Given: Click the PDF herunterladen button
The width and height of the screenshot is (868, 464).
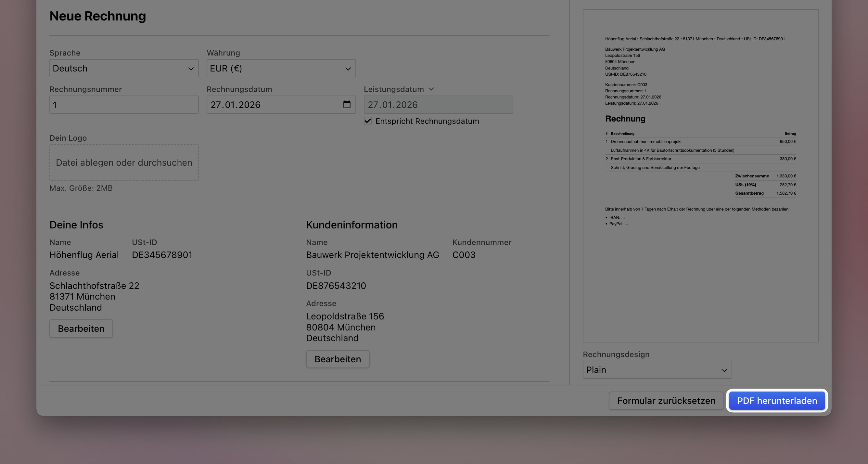Looking at the screenshot, I should coord(777,401).
